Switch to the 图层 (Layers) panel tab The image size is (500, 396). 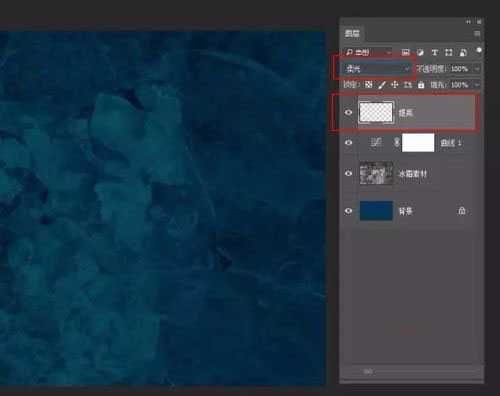352,34
